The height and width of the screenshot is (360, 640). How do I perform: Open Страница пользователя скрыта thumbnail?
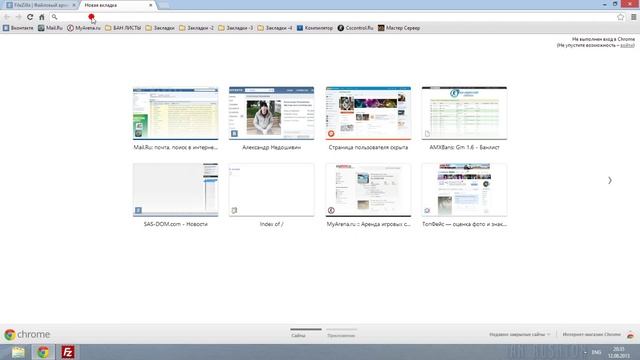click(368, 113)
